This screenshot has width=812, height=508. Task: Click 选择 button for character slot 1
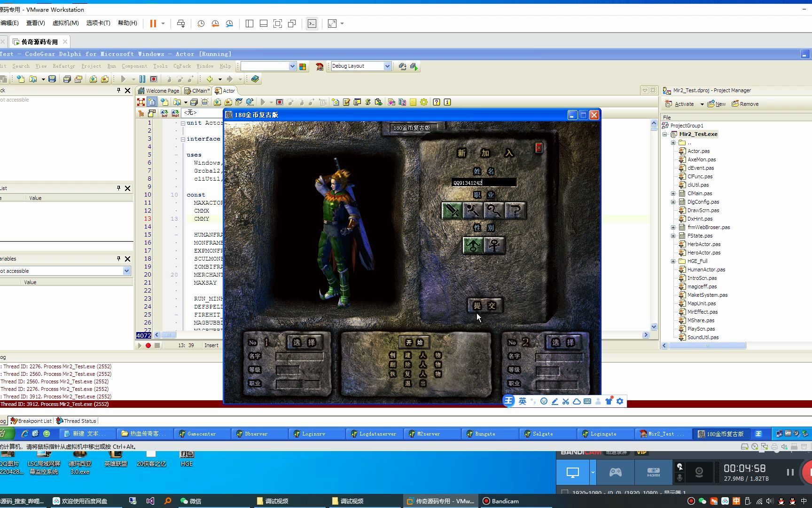click(304, 342)
